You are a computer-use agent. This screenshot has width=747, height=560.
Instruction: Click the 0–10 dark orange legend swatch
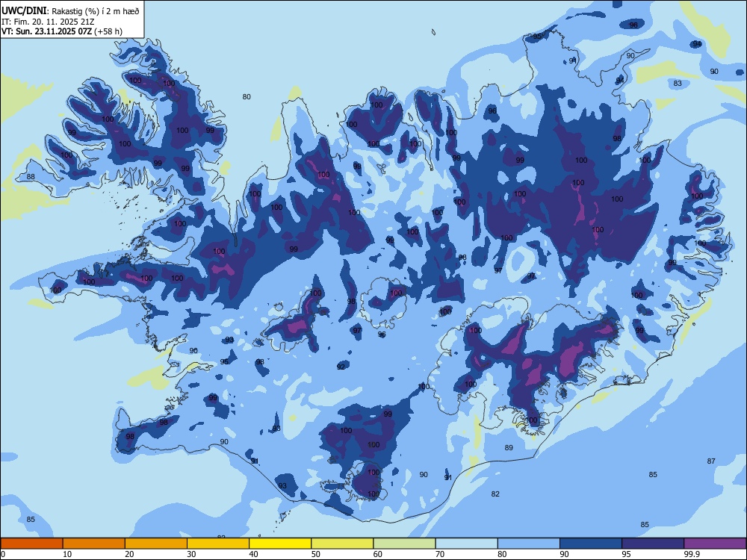(x=31, y=544)
